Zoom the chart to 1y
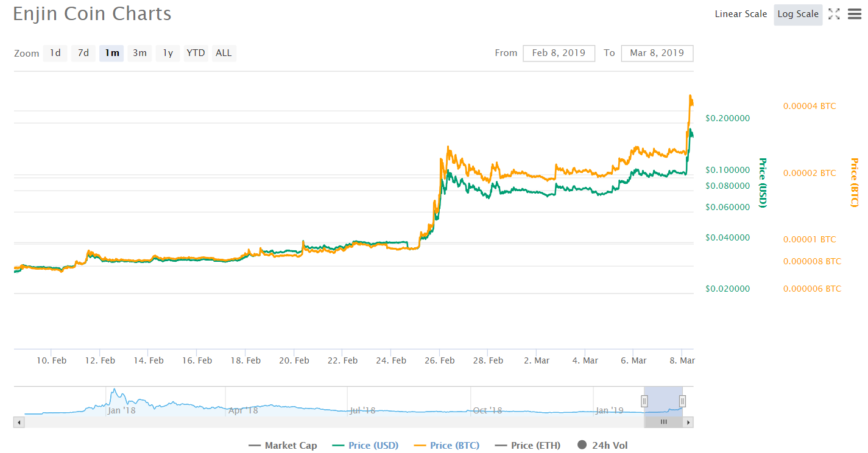Screen dimensions: 868x453 [168, 53]
